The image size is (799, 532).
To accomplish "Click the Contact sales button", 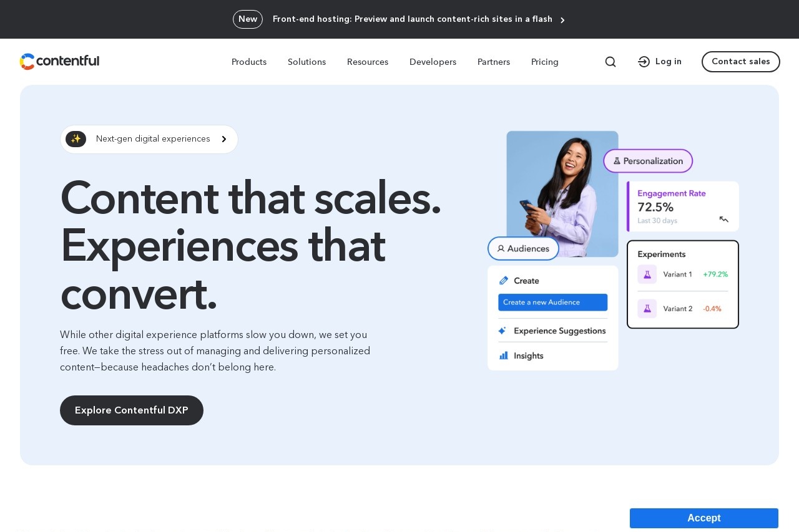I will coord(741,62).
